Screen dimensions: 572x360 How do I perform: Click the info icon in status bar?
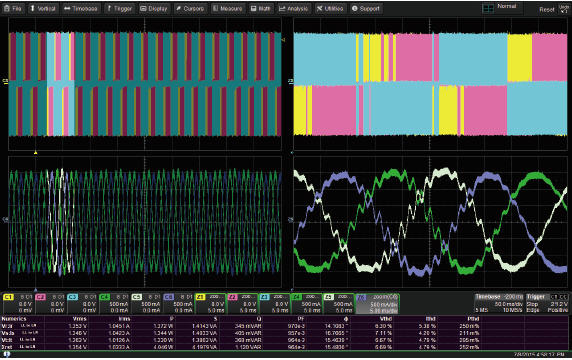(6, 354)
